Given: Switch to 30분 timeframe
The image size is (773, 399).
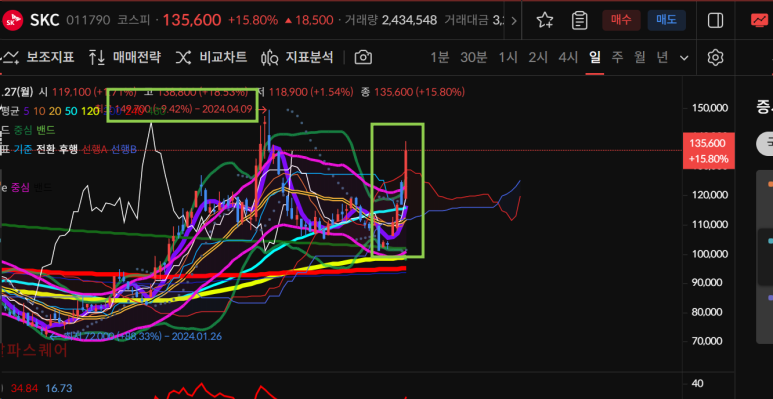Looking at the screenshot, I should click(473, 58).
